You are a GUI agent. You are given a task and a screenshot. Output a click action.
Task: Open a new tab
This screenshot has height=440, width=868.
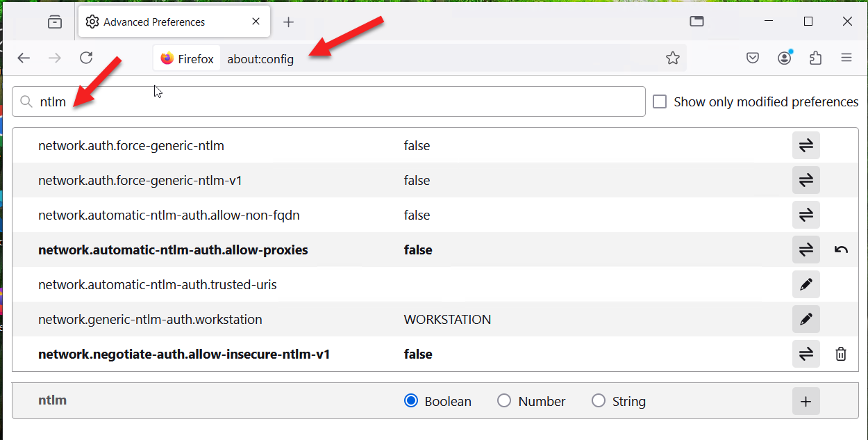point(289,22)
